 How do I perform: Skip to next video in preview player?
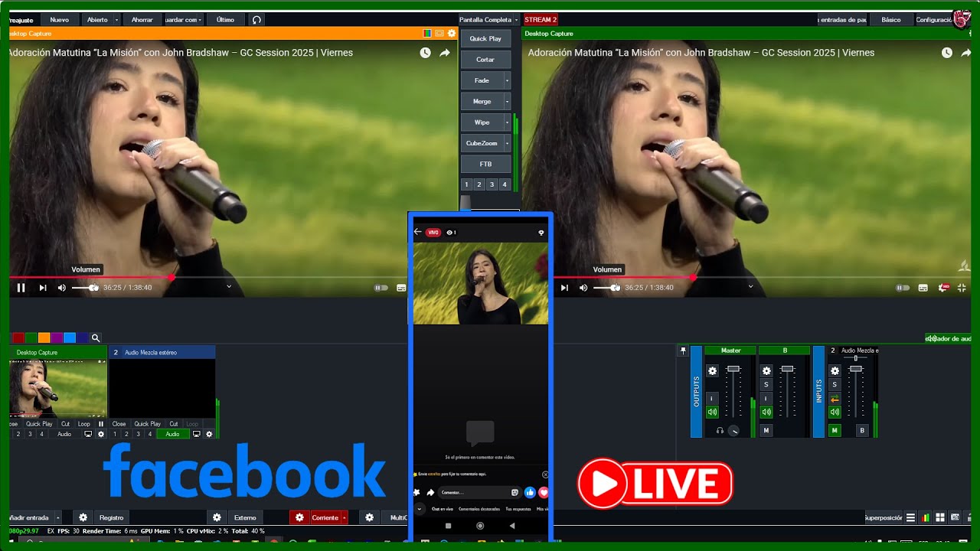coord(43,288)
